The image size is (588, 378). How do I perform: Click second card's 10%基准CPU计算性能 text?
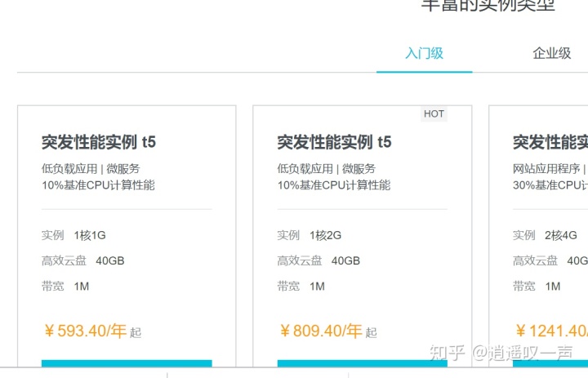333,185
